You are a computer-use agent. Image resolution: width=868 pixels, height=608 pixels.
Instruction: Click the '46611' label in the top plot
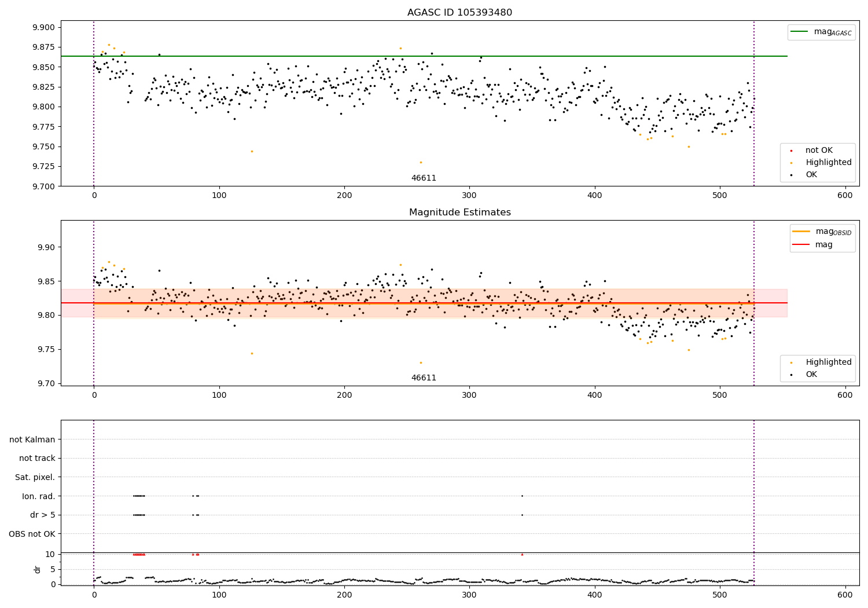(x=424, y=178)
